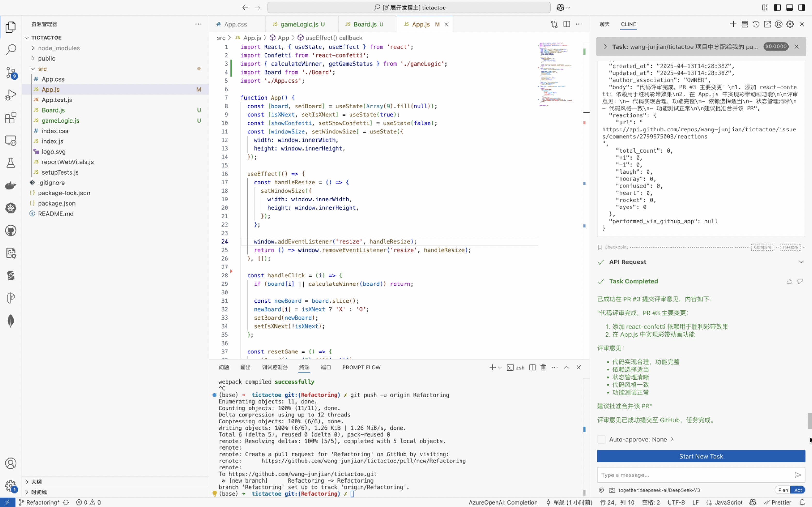812x507 pixels.
Task: Open the Run and Debug view
Action: [11, 95]
